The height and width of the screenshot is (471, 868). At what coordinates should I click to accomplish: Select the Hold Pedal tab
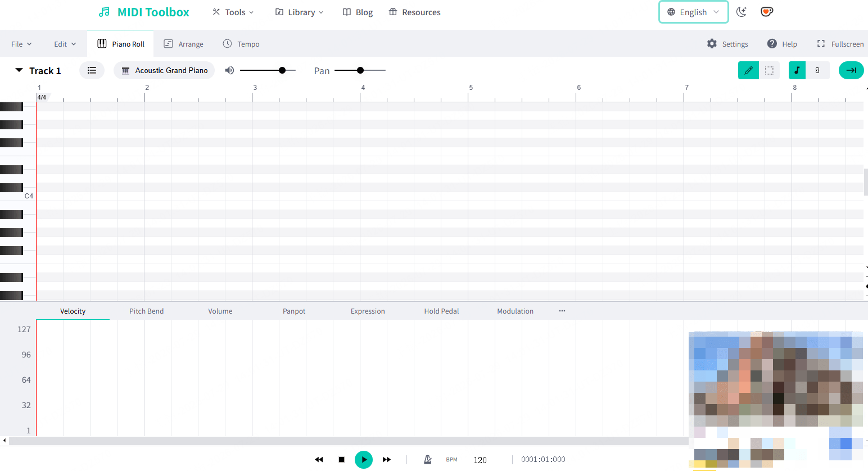tap(441, 311)
